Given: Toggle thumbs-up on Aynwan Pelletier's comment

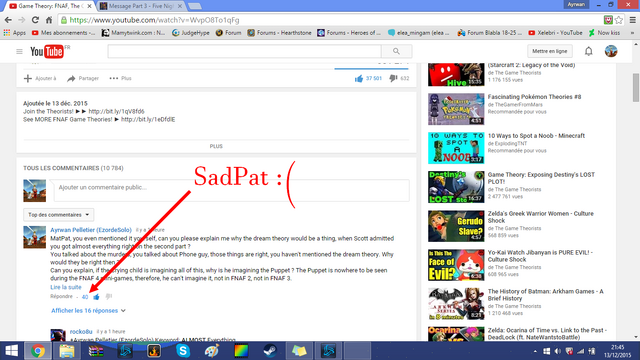Looking at the screenshot, I should click(x=96, y=297).
